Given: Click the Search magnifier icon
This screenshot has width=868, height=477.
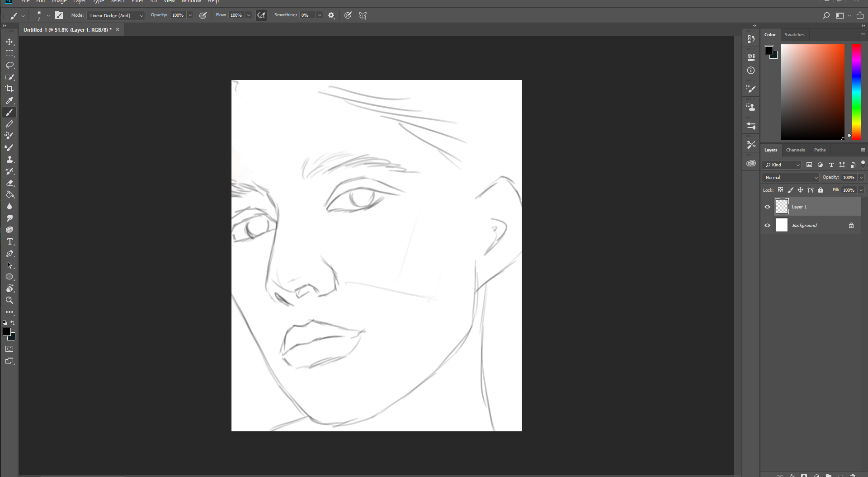Looking at the screenshot, I should [826, 15].
